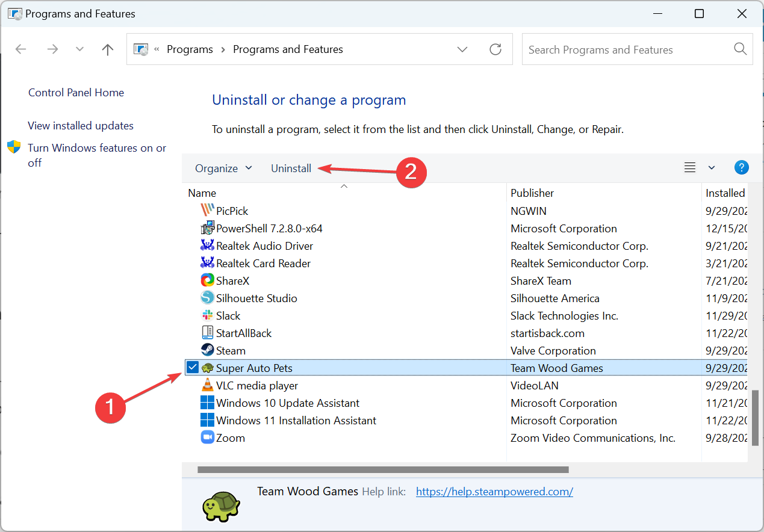Screen dimensions: 764x532
Task: Click the Windows 10 Update Assistant icon
Action: point(207,403)
